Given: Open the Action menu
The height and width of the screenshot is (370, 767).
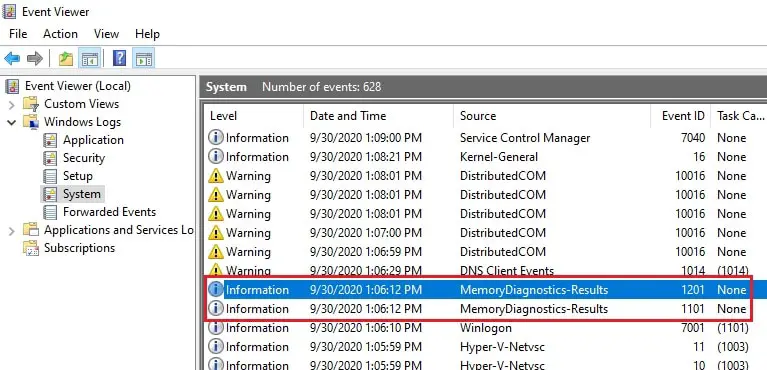Looking at the screenshot, I should click(x=60, y=34).
